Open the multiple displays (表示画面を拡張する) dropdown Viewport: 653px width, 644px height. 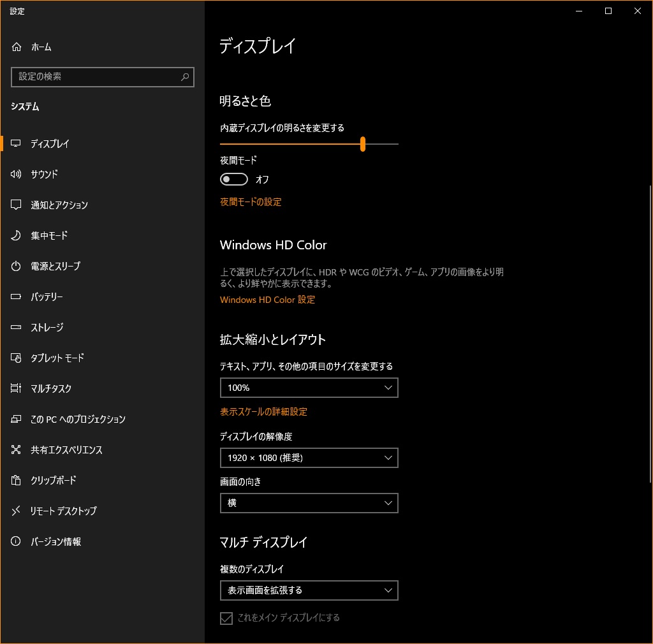pos(309,590)
